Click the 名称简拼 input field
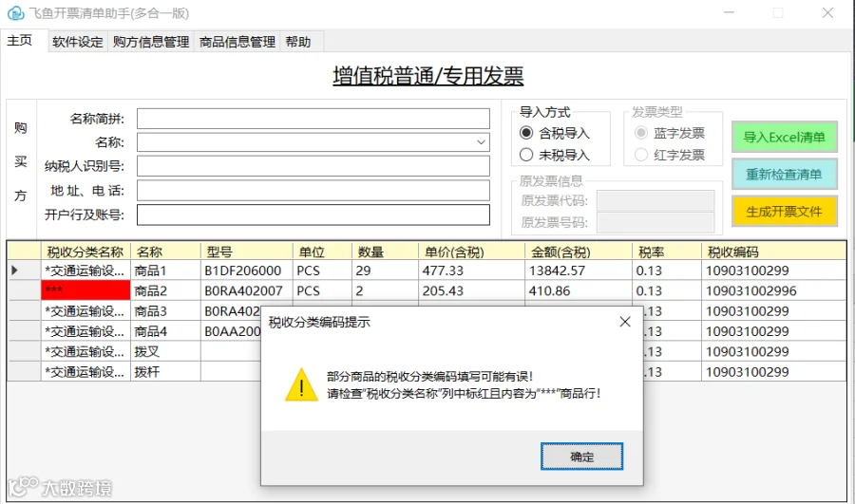The image size is (855, 504). (313, 119)
